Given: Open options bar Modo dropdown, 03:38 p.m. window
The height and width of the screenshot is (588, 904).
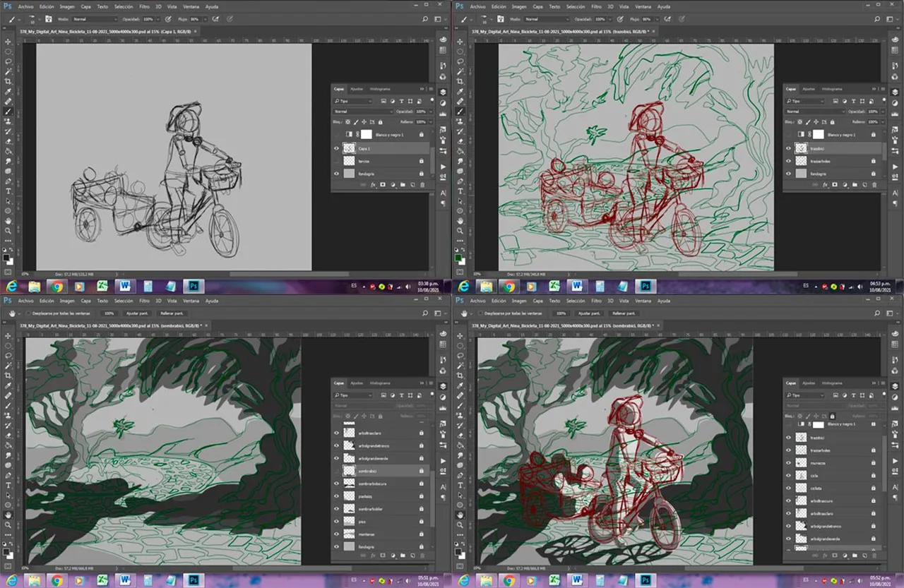Looking at the screenshot, I should tap(95, 19).
